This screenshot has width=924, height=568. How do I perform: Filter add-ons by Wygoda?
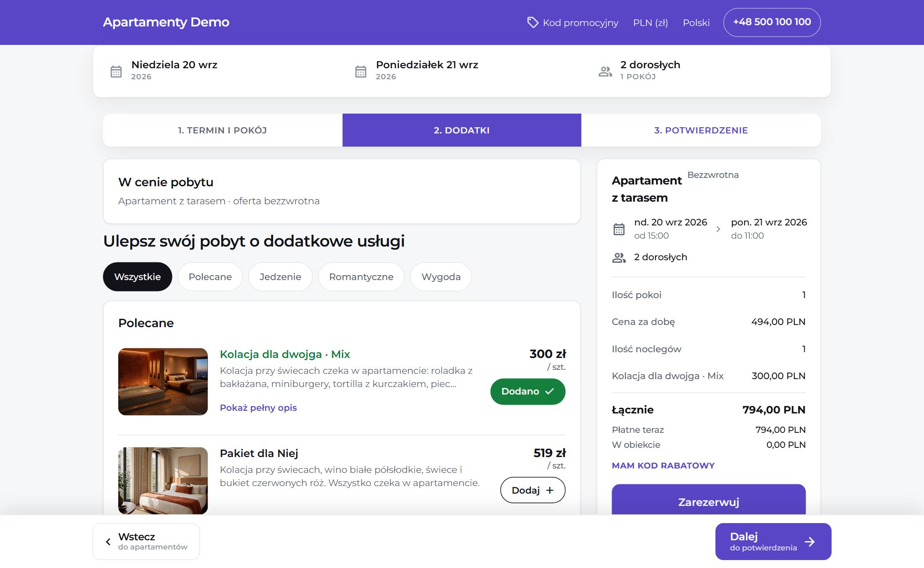tap(441, 277)
